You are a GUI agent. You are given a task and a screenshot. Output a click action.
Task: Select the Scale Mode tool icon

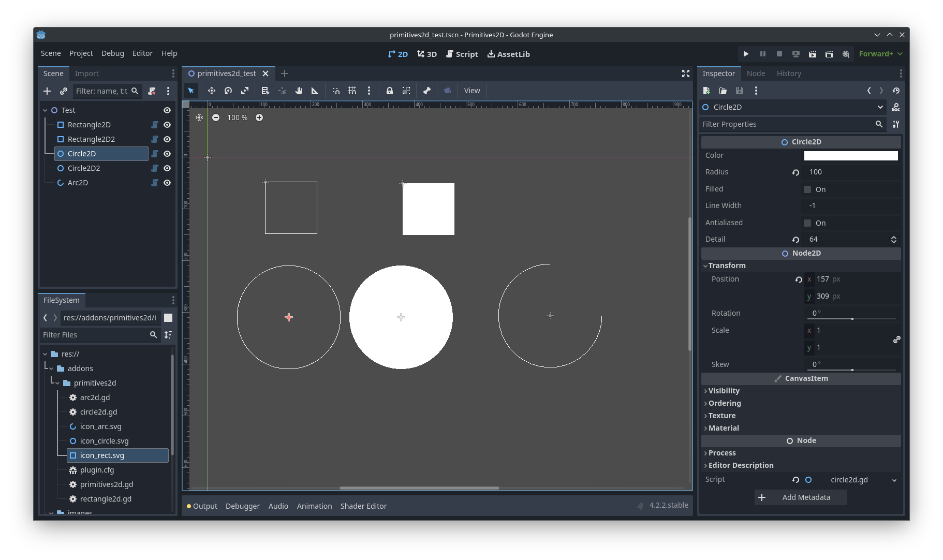click(245, 91)
